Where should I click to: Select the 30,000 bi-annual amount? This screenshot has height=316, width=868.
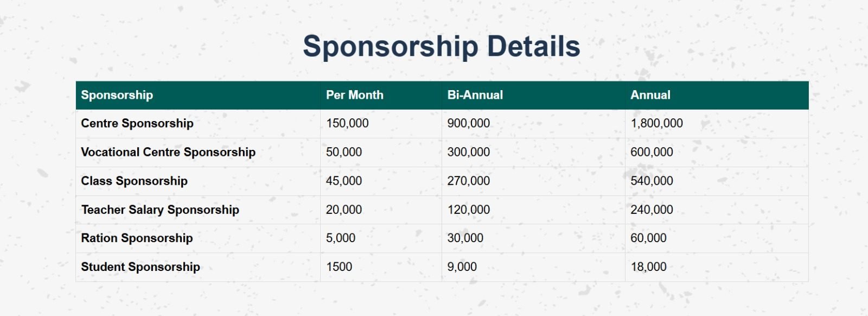pyautogui.click(x=465, y=238)
